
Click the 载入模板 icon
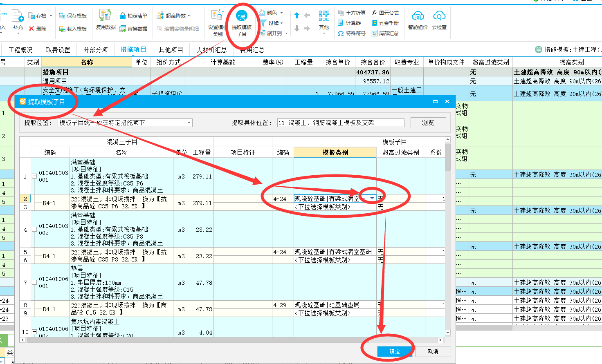62,29
